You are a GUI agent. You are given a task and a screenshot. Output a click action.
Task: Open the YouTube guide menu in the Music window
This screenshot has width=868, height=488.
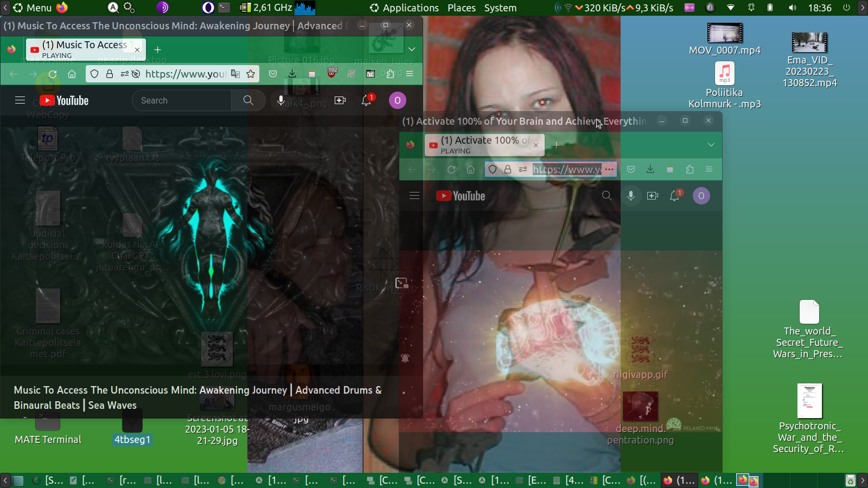click(x=20, y=100)
